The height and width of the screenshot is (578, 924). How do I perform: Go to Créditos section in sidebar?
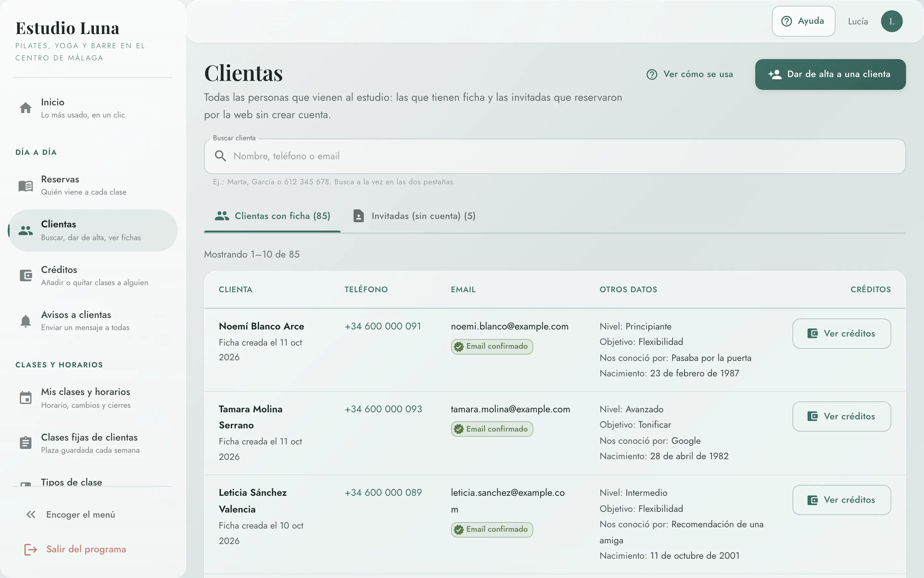click(x=93, y=276)
